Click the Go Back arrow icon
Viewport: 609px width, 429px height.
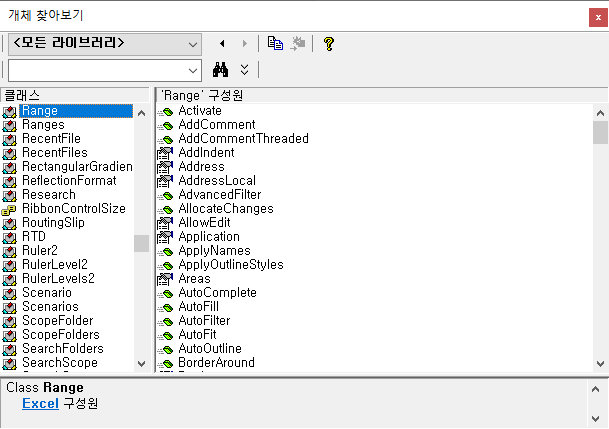tap(222, 43)
